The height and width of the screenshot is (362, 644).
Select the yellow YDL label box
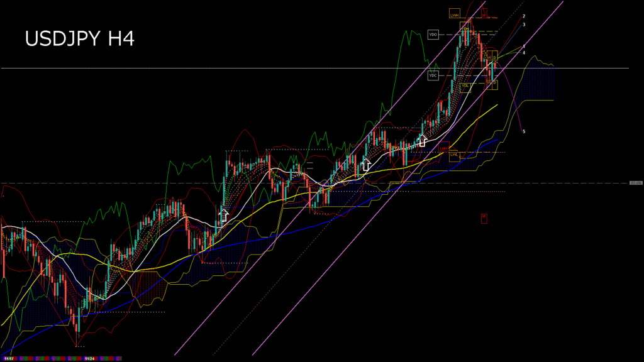465,86
